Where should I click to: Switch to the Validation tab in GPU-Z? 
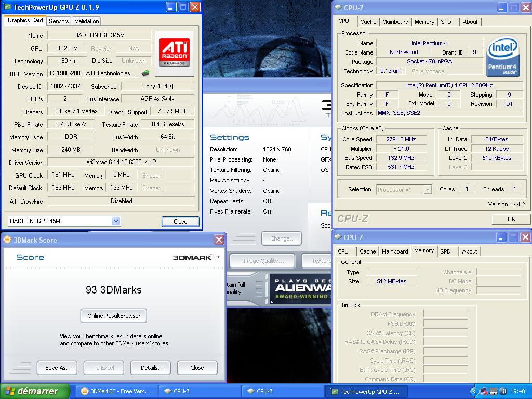coord(87,21)
